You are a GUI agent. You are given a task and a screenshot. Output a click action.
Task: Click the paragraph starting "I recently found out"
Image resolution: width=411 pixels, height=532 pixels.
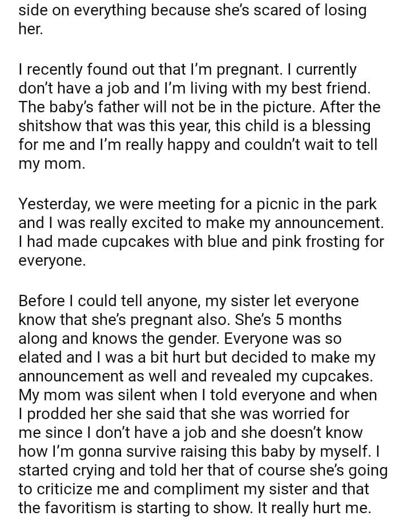[199, 116]
